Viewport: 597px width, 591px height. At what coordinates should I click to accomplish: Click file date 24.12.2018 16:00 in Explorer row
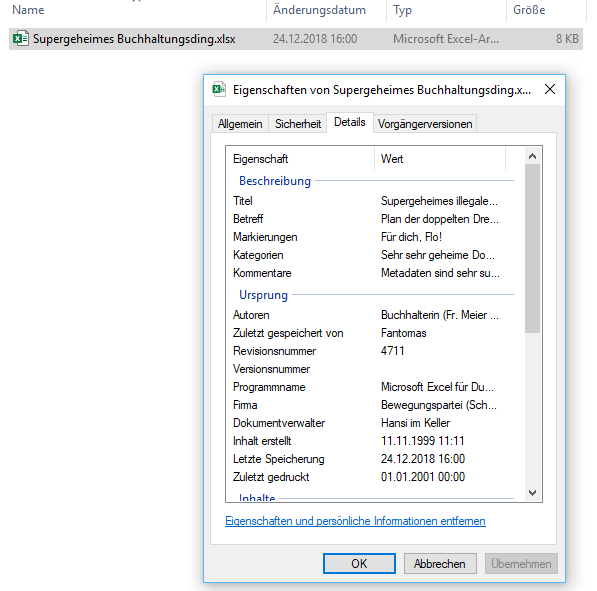tap(315, 38)
